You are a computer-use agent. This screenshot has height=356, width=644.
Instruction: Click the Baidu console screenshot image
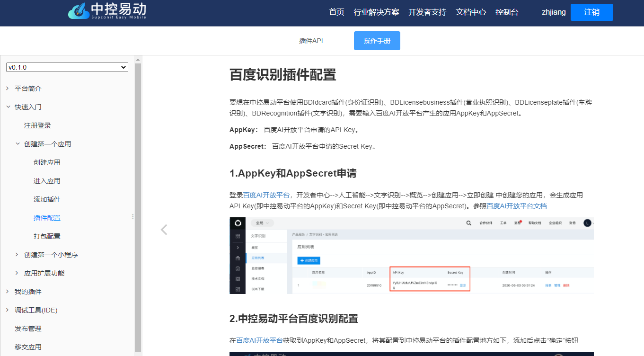click(x=412, y=256)
